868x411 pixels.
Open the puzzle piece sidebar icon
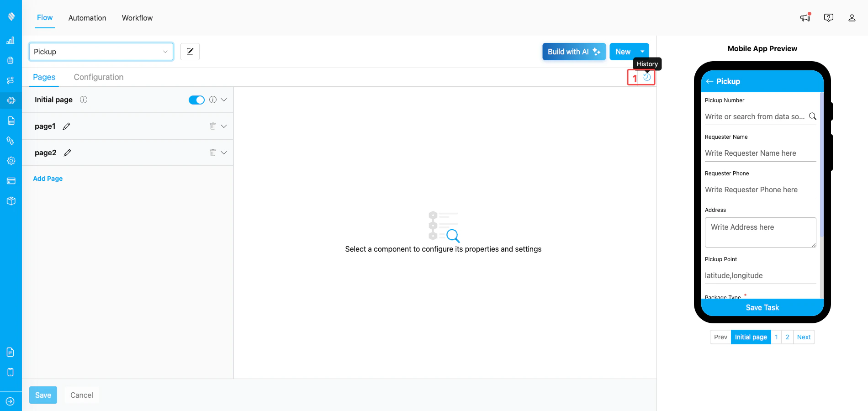(11, 100)
